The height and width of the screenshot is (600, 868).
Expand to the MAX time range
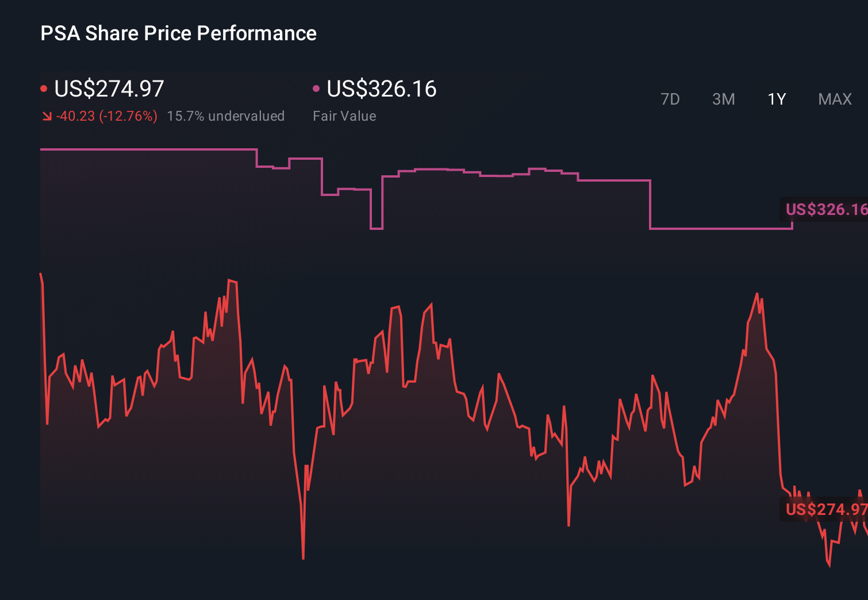[x=834, y=99]
